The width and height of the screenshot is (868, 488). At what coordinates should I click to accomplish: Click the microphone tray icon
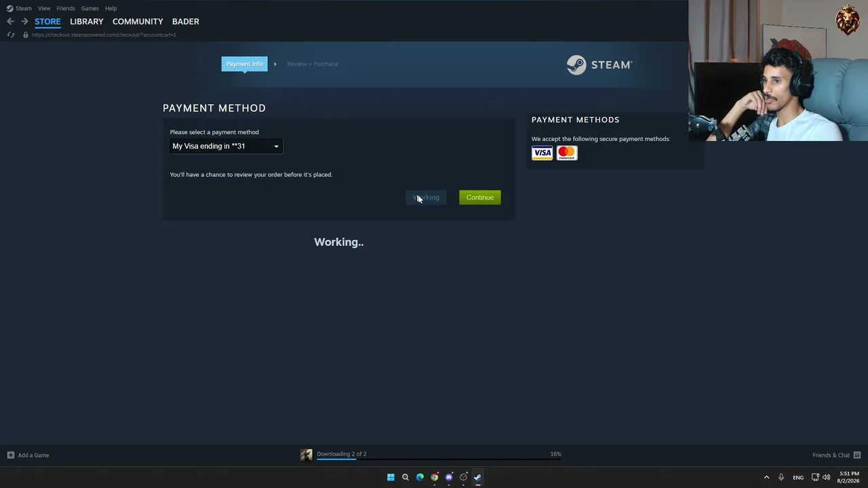[x=781, y=477]
